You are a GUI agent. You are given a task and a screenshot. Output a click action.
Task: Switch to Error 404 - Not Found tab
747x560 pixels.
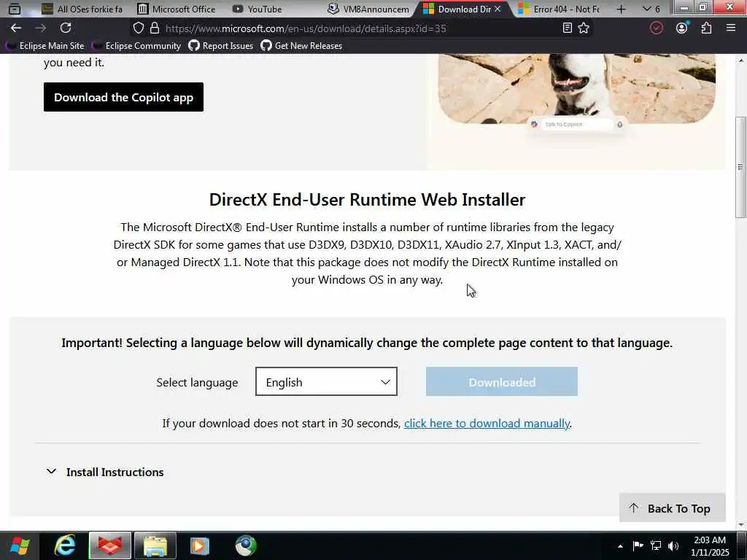[x=559, y=9]
